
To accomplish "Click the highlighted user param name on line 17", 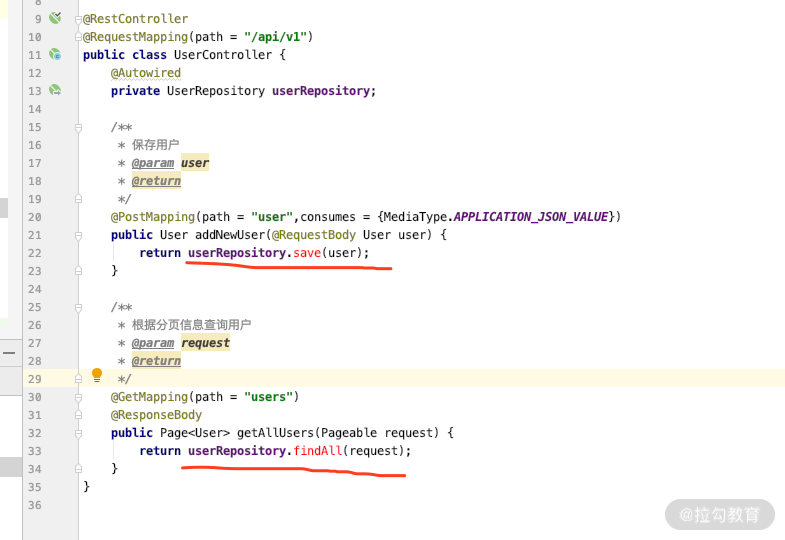I will click(x=195, y=163).
